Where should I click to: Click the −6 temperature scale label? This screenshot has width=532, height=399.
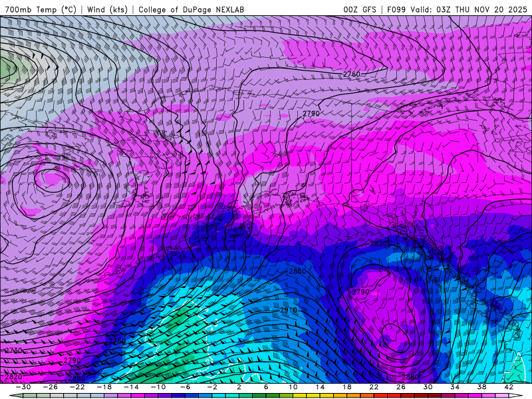[x=185, y=387]
